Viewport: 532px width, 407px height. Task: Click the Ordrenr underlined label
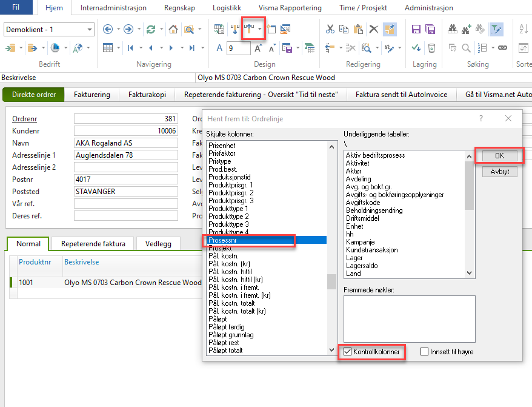[24, 118]
